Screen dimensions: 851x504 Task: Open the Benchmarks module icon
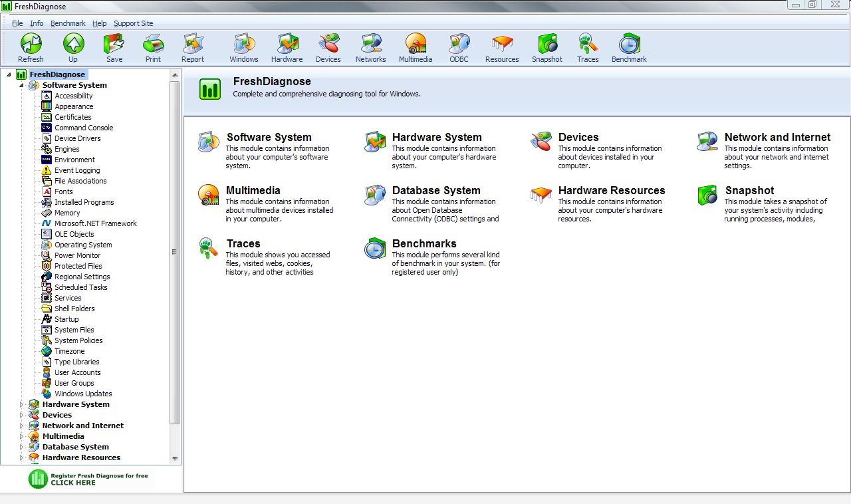point(375,248)
